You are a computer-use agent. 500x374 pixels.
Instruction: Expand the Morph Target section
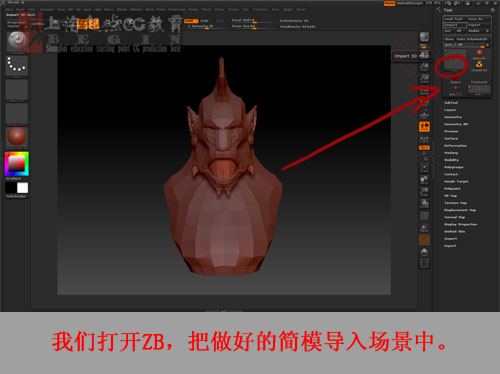(x=456, y=181)
